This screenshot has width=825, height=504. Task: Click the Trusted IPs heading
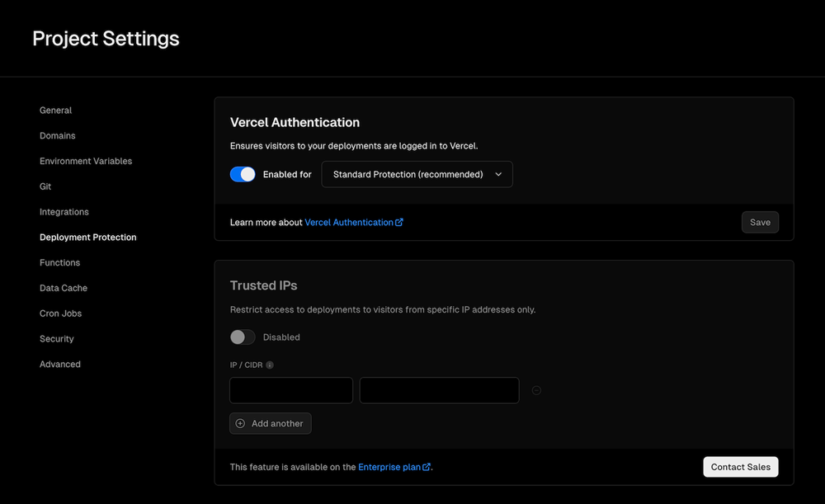coord(264,285)
